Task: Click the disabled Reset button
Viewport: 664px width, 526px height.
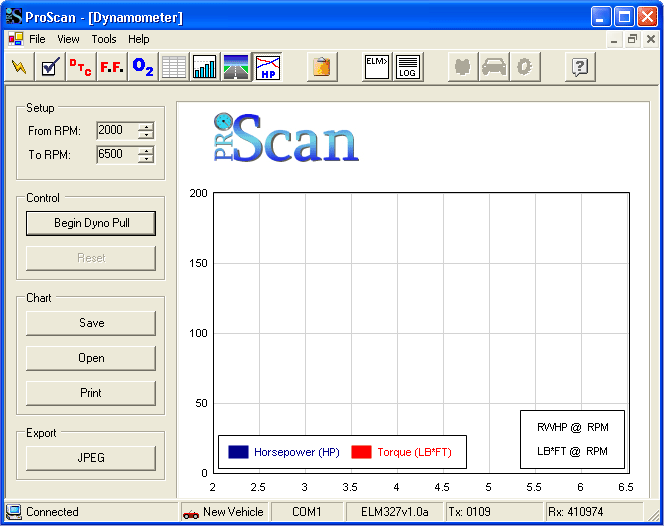Action: point(91,258)
